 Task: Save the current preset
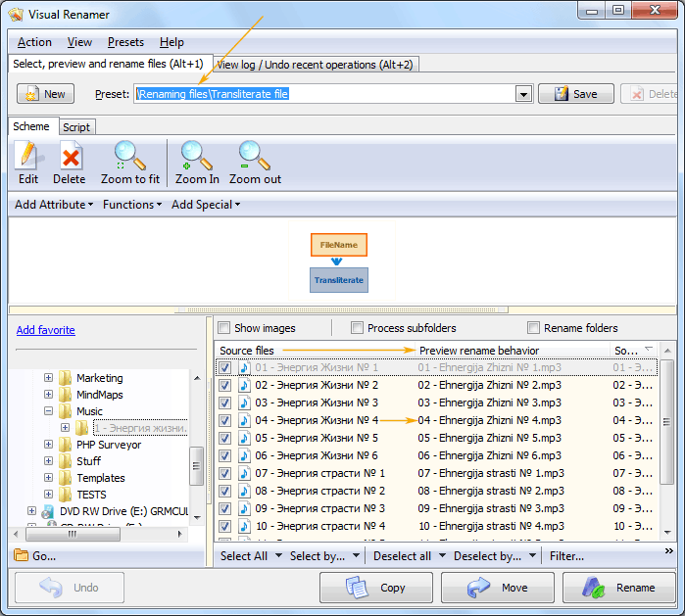576,94
